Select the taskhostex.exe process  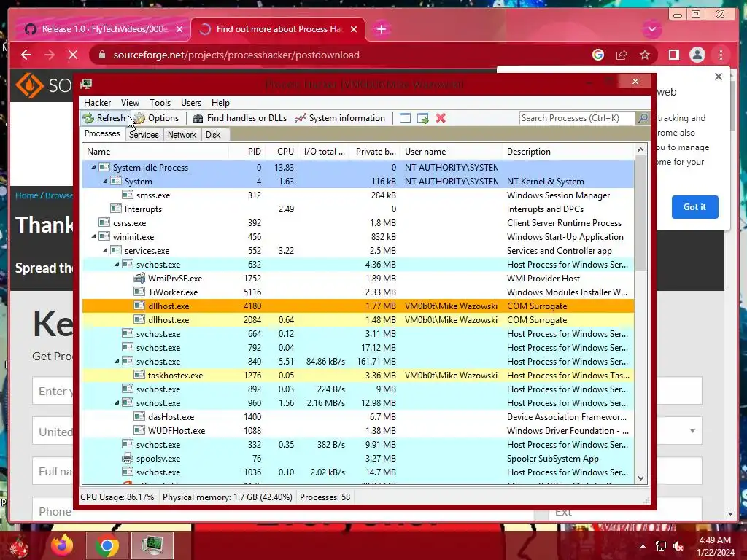tap(357, 376)
